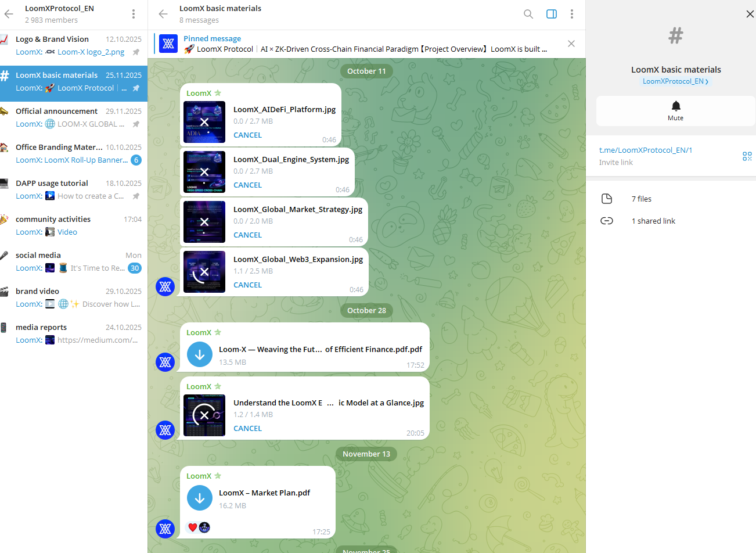This screenshot has width=756, height=553.
Task: Click the unread badge showing 6
Action: coord(136,160)
